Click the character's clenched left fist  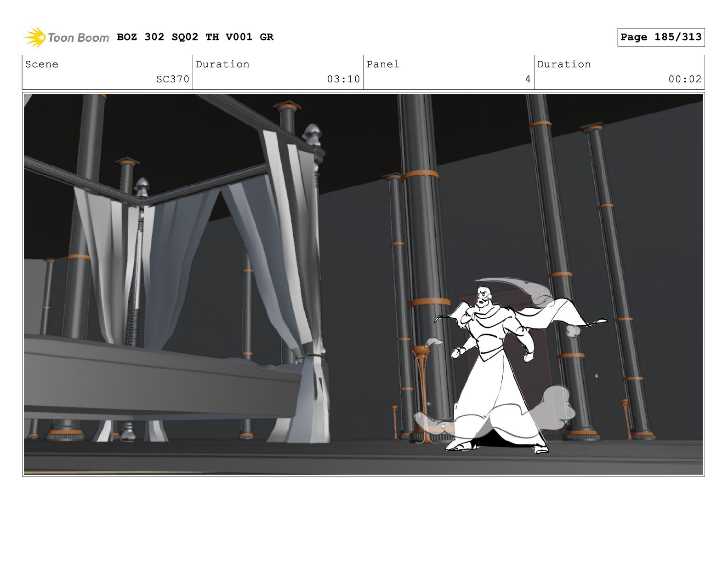point(456,352)
